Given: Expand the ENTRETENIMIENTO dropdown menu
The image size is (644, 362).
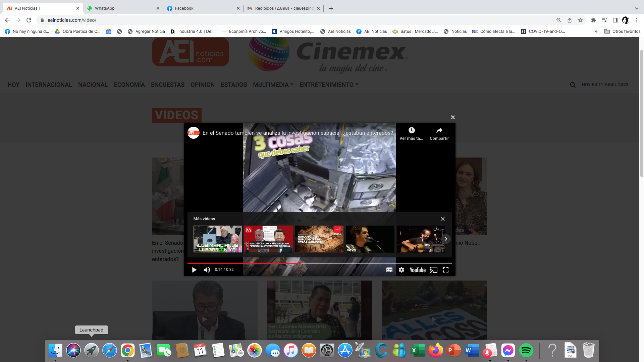Looking at the screenshot, I should click(329, 85).
